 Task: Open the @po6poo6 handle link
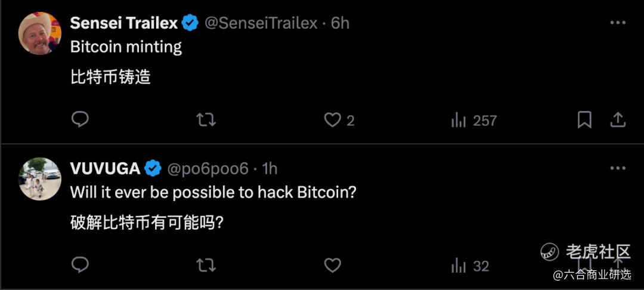[x=208, y=169]
